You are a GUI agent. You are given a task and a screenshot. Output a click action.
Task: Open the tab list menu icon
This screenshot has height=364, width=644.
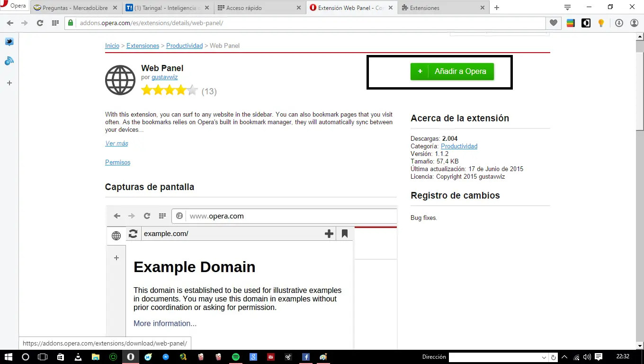click(567, 7)
